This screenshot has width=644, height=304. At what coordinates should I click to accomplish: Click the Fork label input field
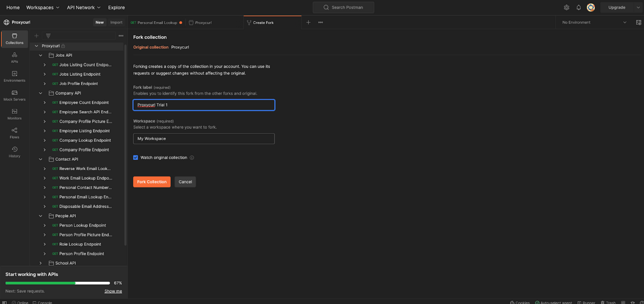pos(204,105)
